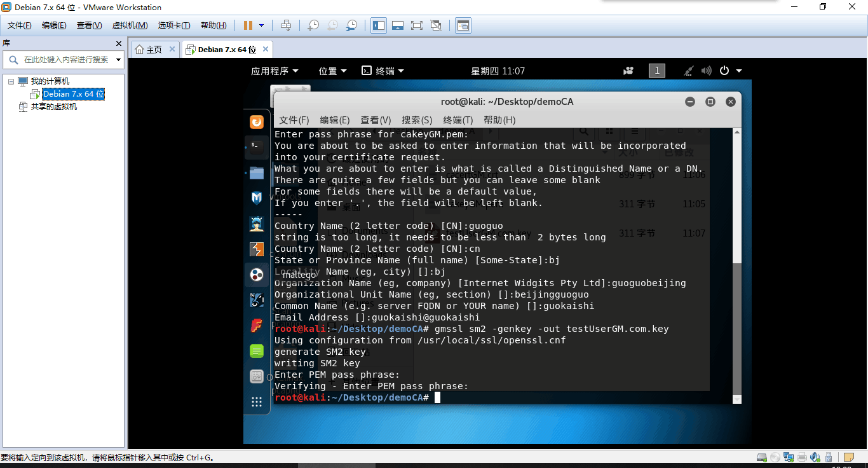Image resolution: width=868 pixels, height=468 pixels.
Task: Open the terminal window's 搜索(S) menu
Action: click(x=417, y=120)
